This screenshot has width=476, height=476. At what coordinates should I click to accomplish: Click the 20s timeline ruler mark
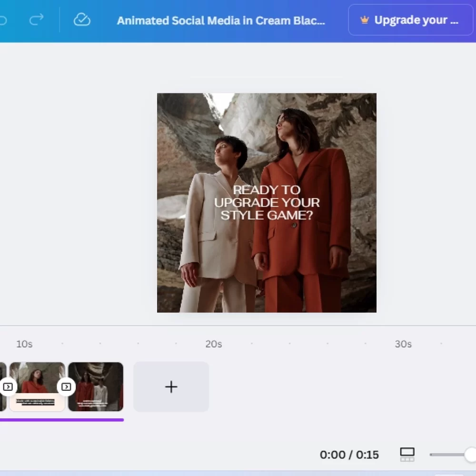213,344
